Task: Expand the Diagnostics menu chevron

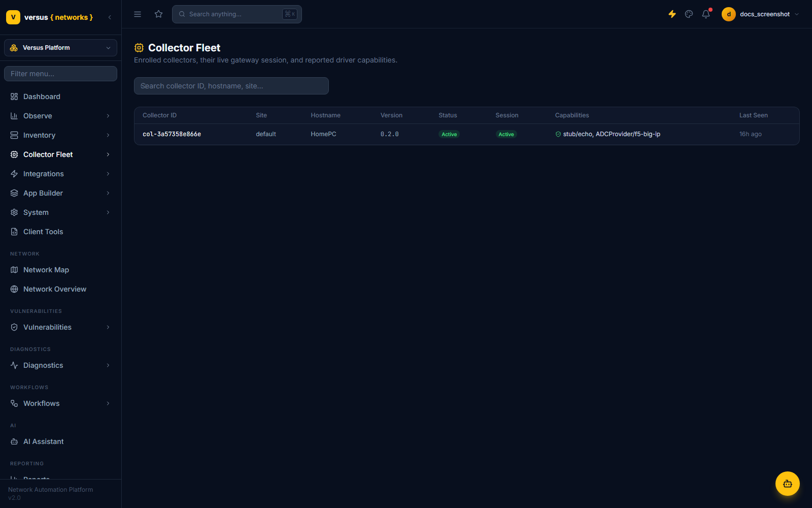Action: point(108,365)
